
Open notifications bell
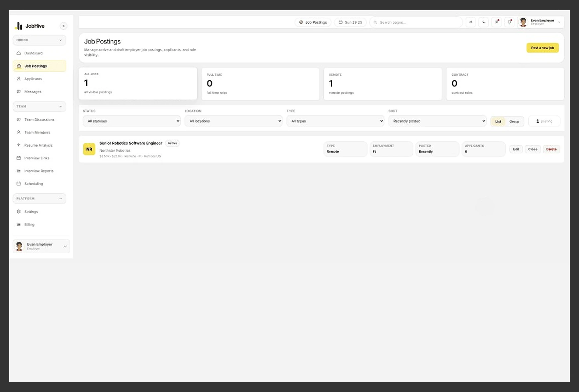coord(509,22)
